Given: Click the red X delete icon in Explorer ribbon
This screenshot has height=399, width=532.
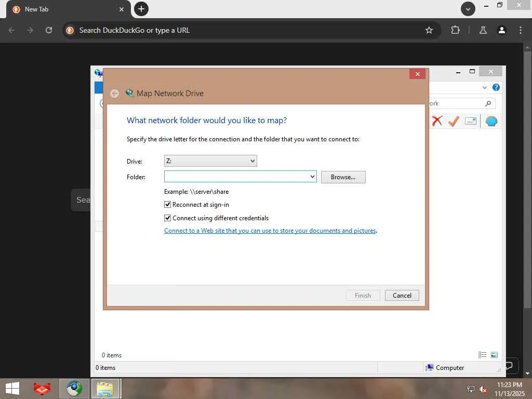Looking at the screenshot, I should pos(437,121).
